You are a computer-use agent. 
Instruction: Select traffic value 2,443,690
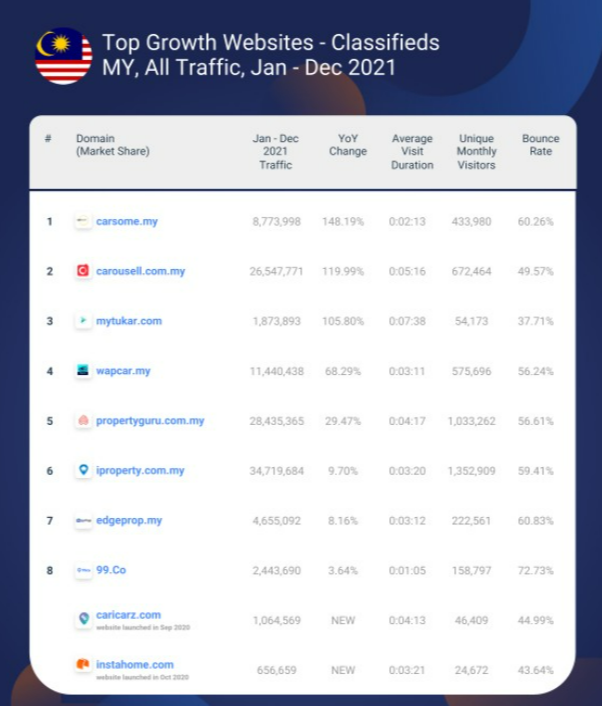(276, 570)
